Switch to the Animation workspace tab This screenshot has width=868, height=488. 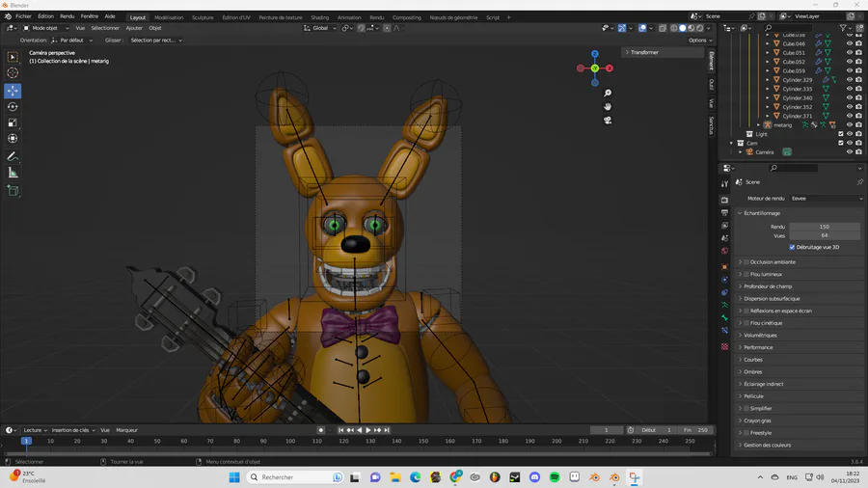pyautogui.click(x=349, y=17)
